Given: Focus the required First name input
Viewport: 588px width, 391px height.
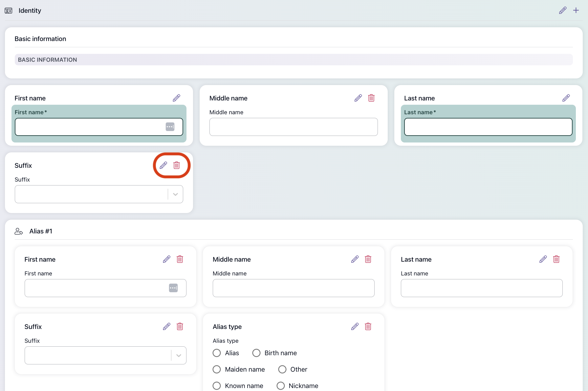Looking at the screenshot, I should tap(99, 127).
